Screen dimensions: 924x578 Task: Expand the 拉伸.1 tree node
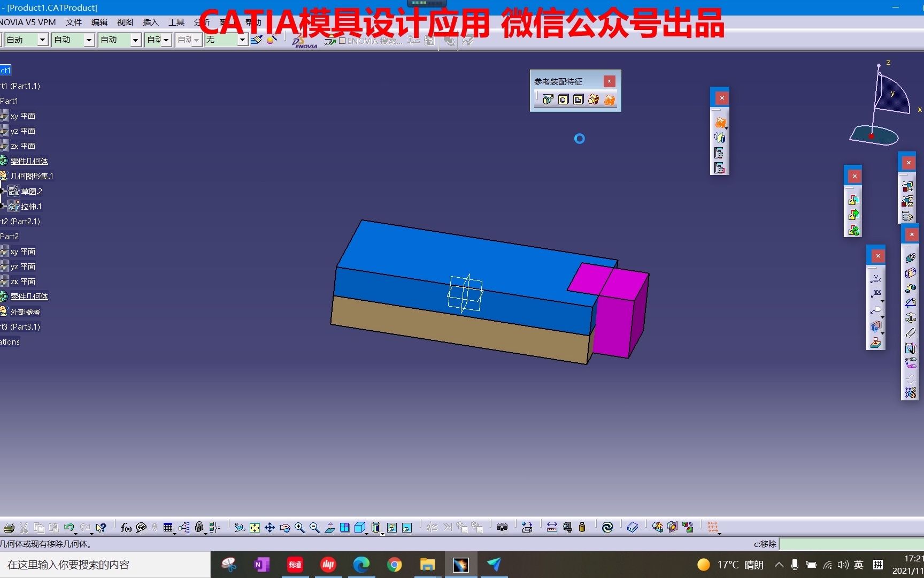(x=3, y=206)
